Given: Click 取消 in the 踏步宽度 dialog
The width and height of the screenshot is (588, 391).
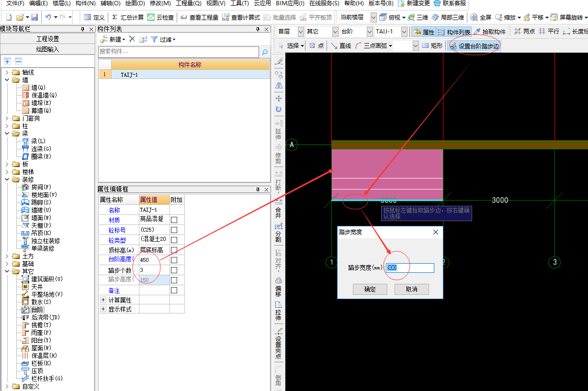Looking at the screenshot, I should pyautogui.click(x=411, y=289).
